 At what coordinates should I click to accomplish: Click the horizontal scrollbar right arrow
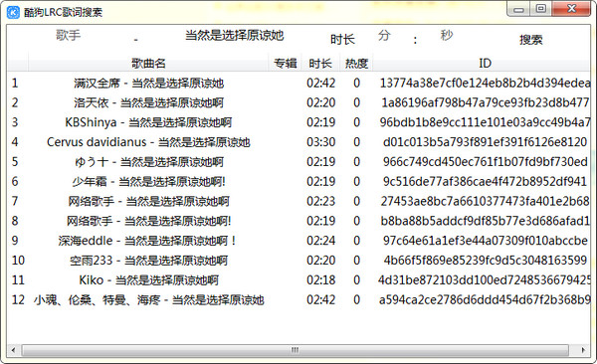(583, 350)
